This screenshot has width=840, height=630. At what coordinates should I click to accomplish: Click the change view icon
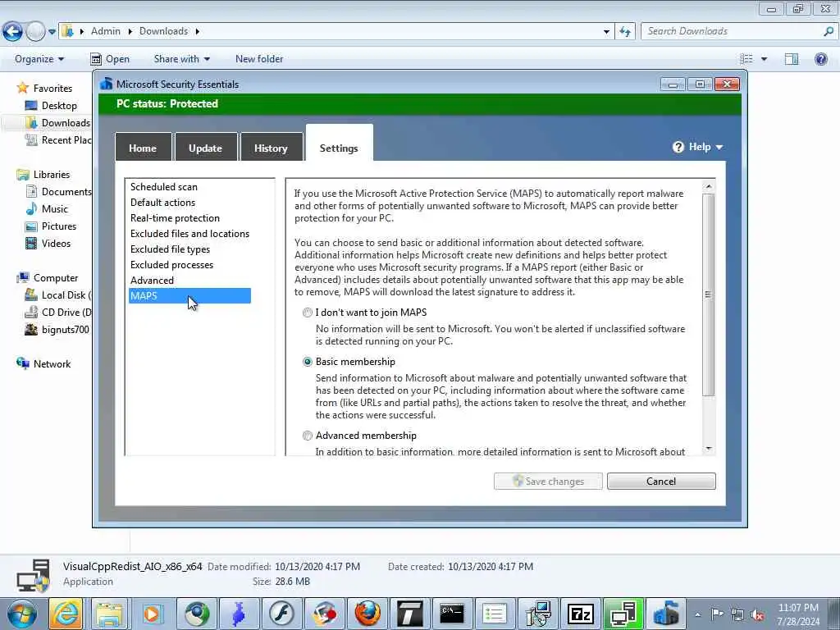pyautogui.click(x=746, y=59)
